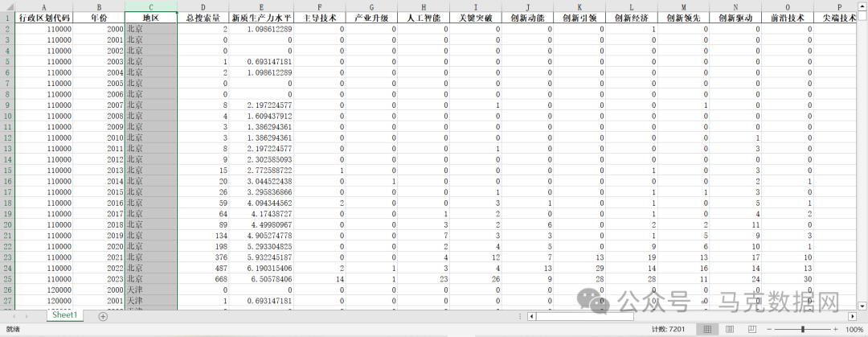
Task: Click the 新质生产力水平 header cell
Action: pos(261,18)
